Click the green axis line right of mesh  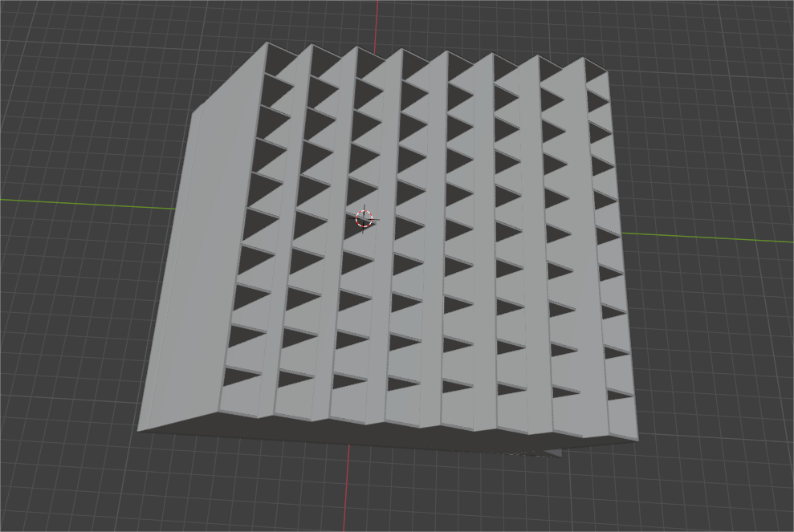pyautogui.click(x=706, y=238)
